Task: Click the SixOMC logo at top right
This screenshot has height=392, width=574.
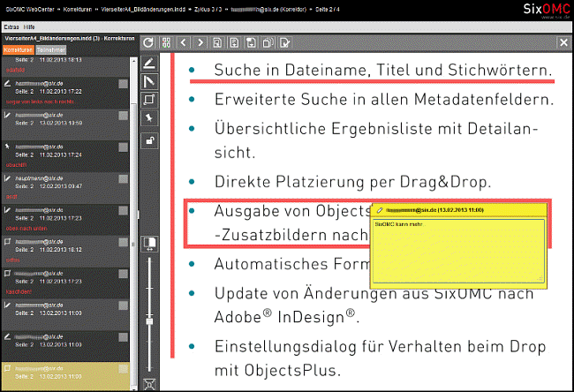Action: click(546, 10)
